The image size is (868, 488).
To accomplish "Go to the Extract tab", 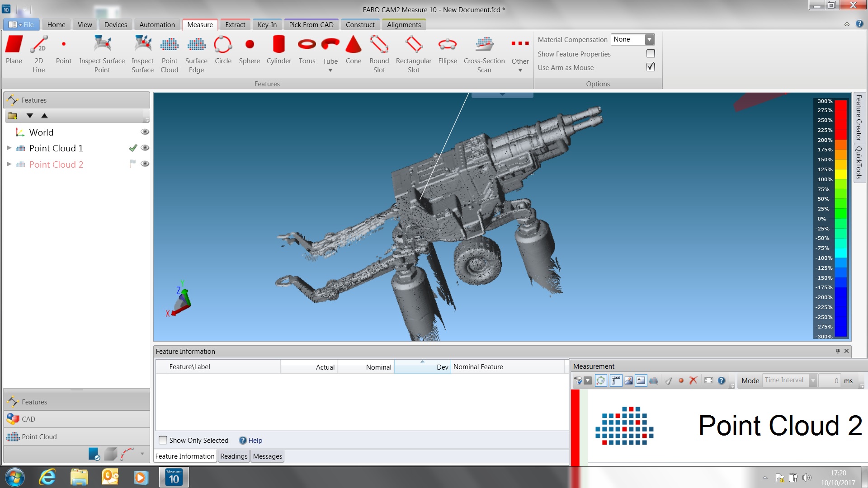I will [x=235, y=25].
